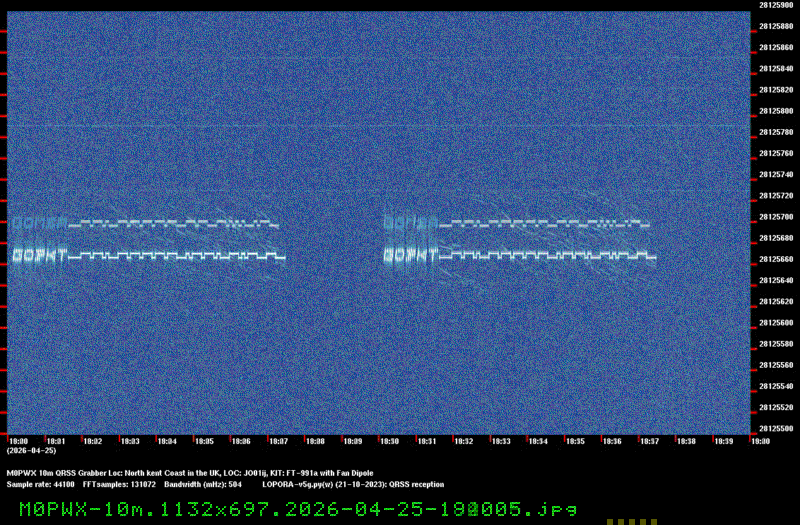Click the 28125880 frequency label
Image resolution: width=800 pixels, height=525 pixels.
[x=776, y=27]
